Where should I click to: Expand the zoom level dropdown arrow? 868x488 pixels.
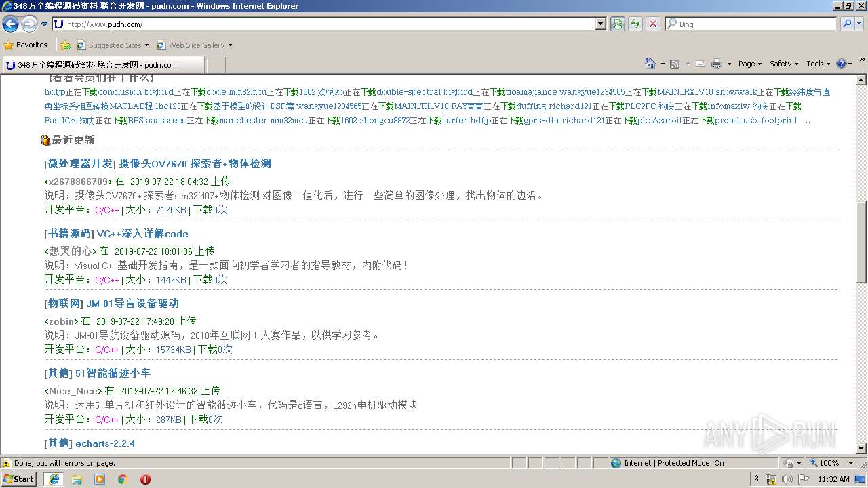(850, 463)
